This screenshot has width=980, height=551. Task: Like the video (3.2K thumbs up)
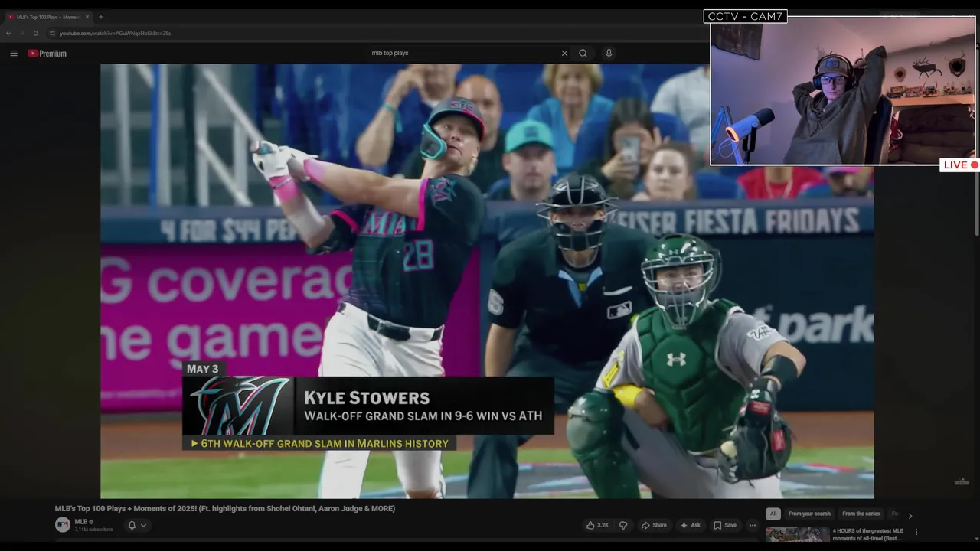click(598, 525)
